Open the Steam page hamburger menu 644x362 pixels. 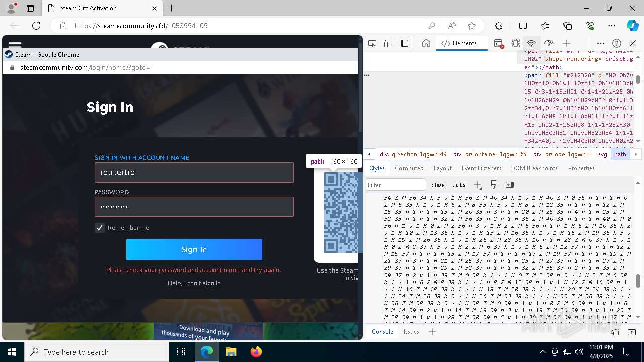coord(15,45)
